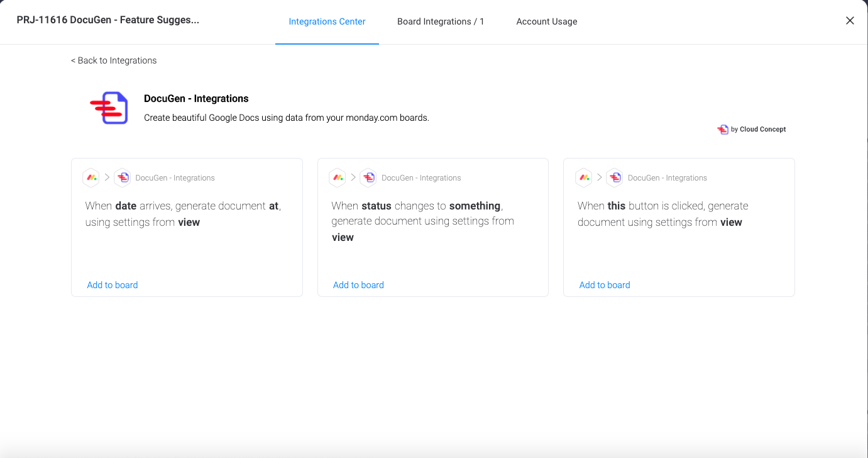Click DocuGen icon on button recipe card
868x458 pixels.
[x=615, y=177]
